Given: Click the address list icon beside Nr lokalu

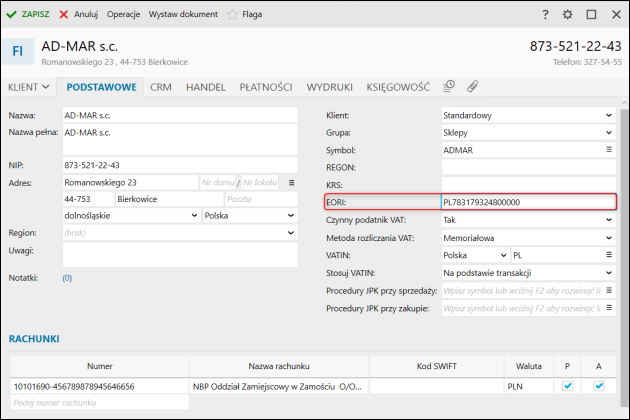Looking at the screenshot, I should click(291, 183).
